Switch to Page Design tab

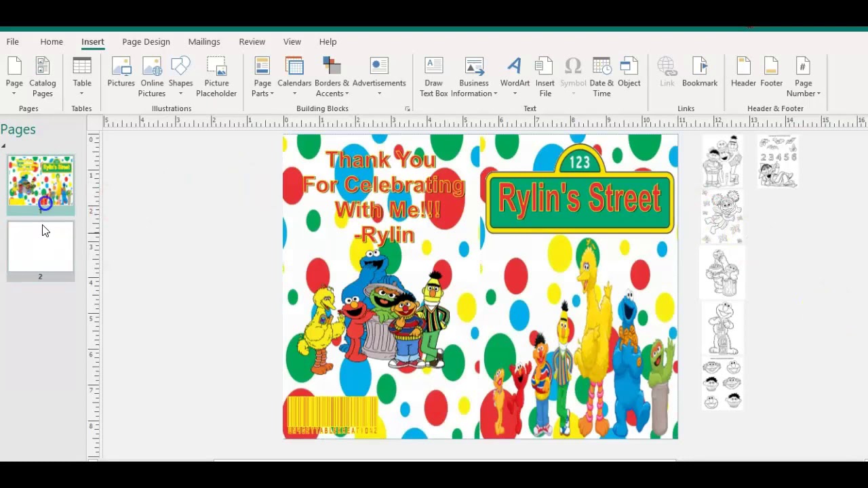(x=146, y=41)
